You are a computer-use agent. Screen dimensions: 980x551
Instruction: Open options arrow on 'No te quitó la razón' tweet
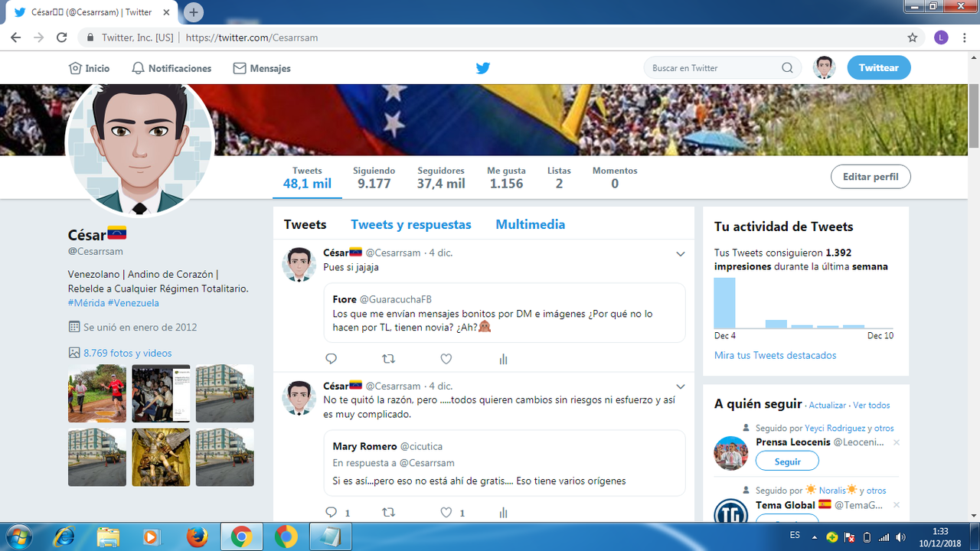coord(680,387)
